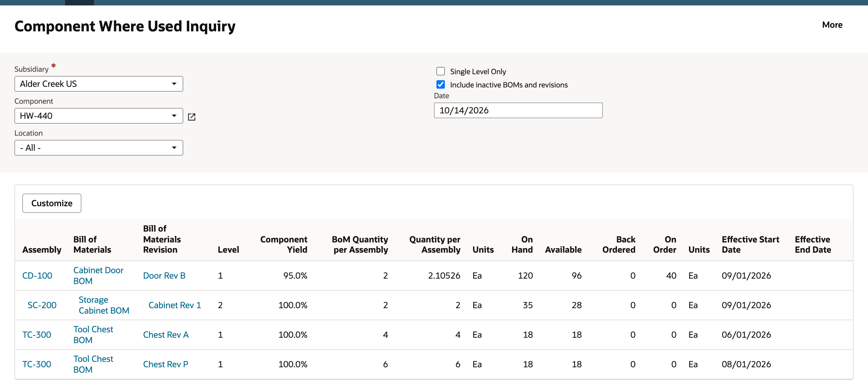Open the Location dropdown set to All

tap(99, 148)
